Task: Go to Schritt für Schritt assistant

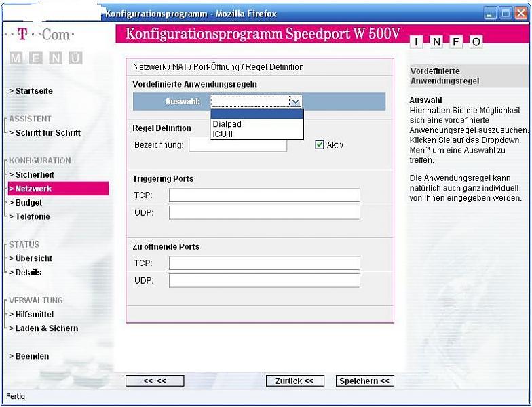Action: pos(45,133)
